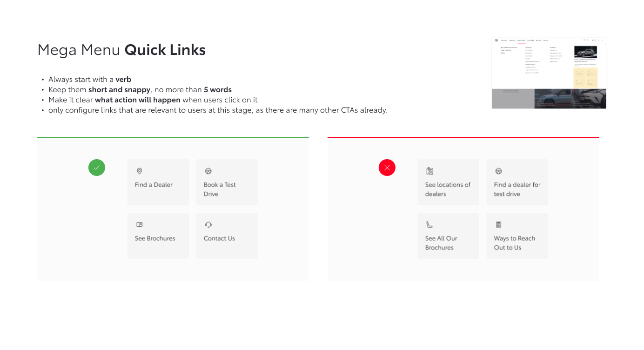Click the steering wheel icon above Book a Test Drive
Image resolution: width=644 pixels, height=350 pixels.
208,171
